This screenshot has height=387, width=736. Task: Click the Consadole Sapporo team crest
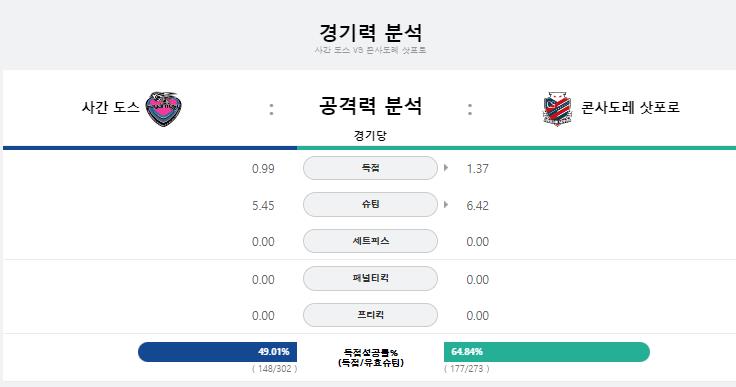[x=557, y=109]
